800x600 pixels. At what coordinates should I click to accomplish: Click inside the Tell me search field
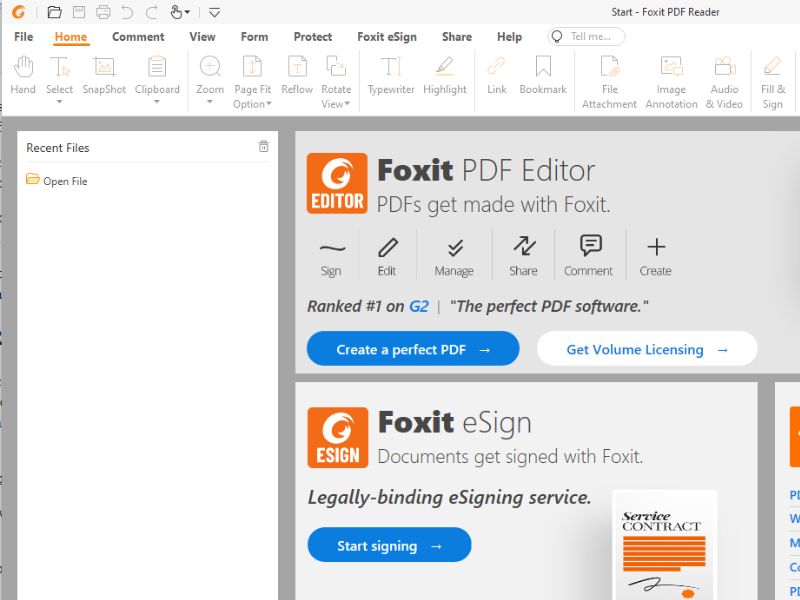[x=590, y=36]
